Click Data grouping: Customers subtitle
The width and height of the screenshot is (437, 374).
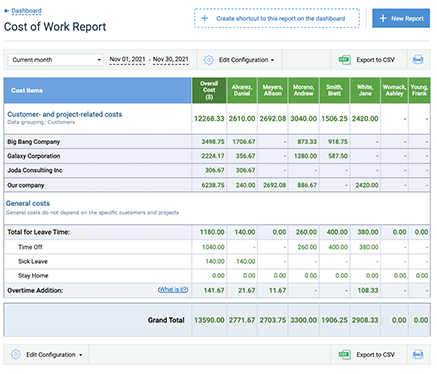[x=41, y=122]
